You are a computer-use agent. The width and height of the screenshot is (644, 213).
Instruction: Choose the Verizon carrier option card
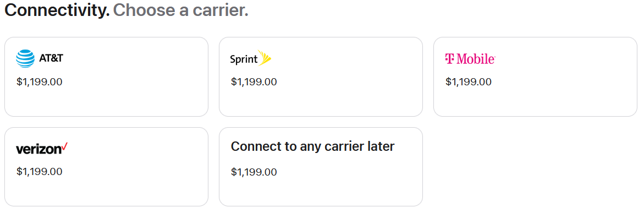106,167
